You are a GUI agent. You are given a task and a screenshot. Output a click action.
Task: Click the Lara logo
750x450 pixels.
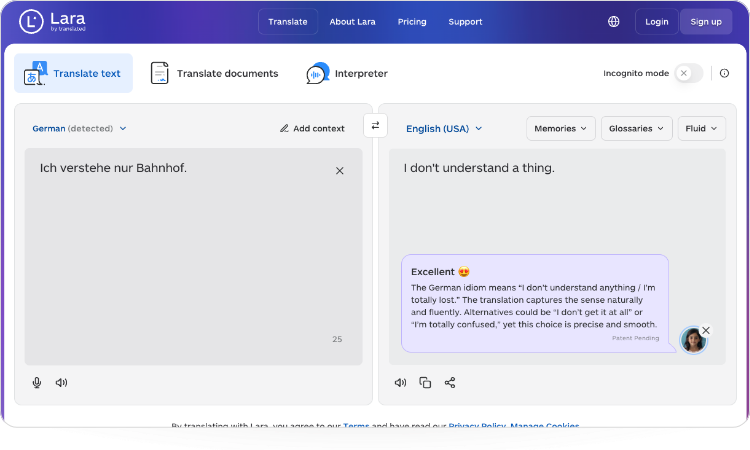point(53,22)
